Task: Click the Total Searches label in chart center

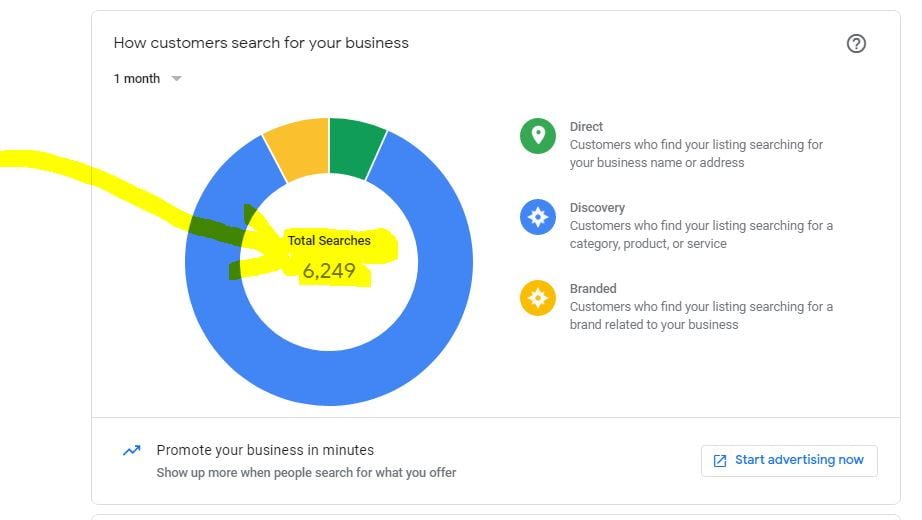Action: [x=329, y=241]
